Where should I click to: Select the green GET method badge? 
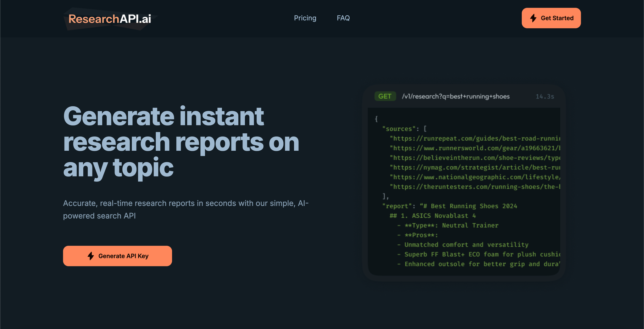click(385, 96)
